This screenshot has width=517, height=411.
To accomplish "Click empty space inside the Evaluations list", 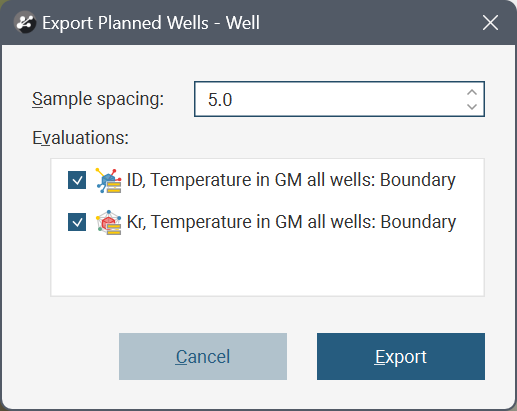I will coord(267,267).
